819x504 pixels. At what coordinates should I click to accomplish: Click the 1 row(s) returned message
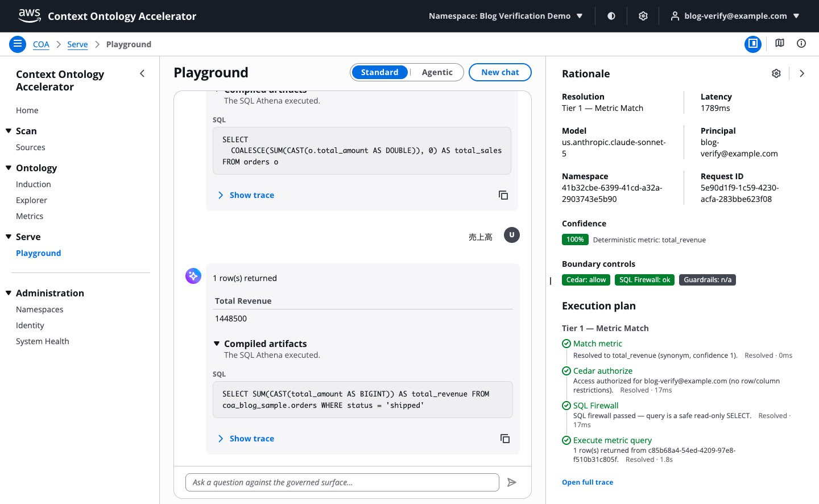click(245, 278)
